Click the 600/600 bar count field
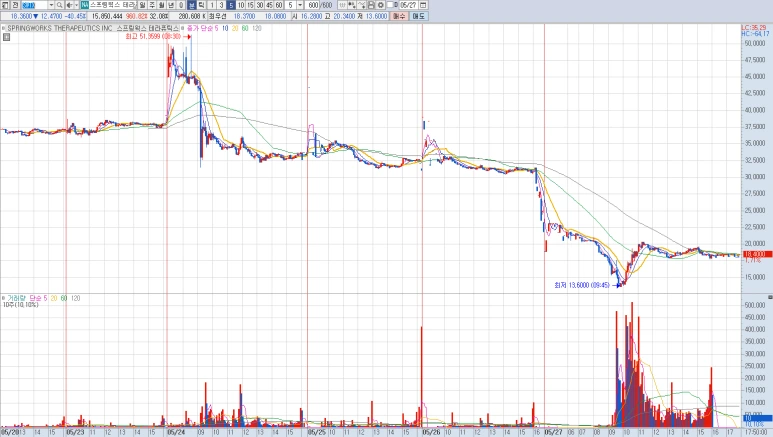 coord(320,5)
